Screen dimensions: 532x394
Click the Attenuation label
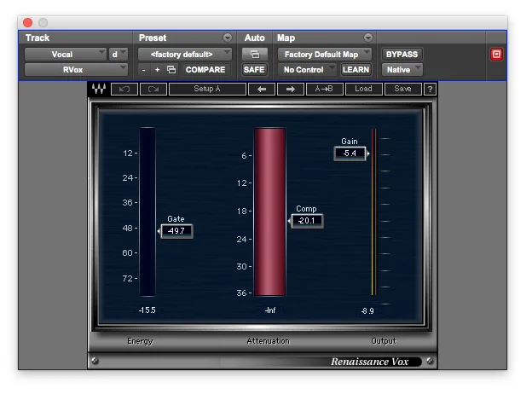click(268, 341)
